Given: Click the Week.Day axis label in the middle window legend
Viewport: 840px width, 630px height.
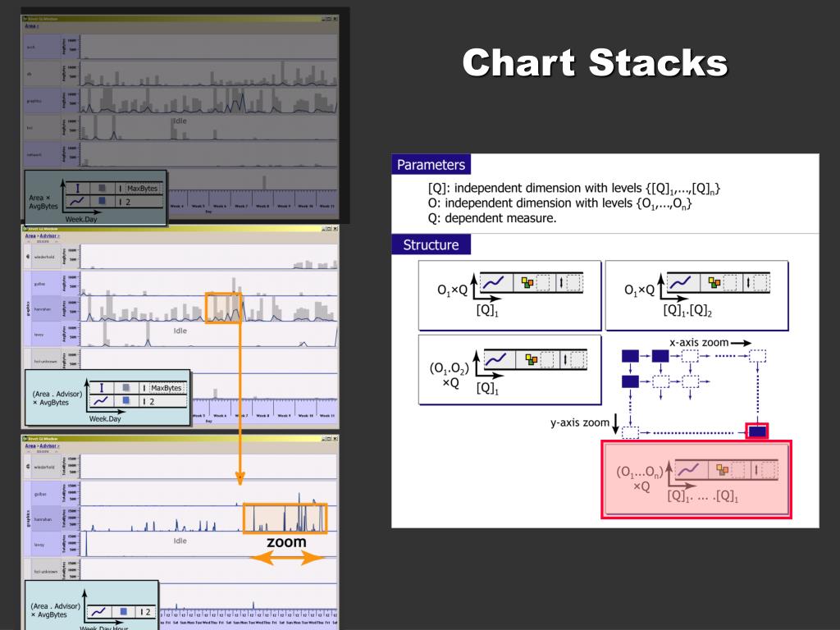Looking at the screenshot, I should (105, 419).
